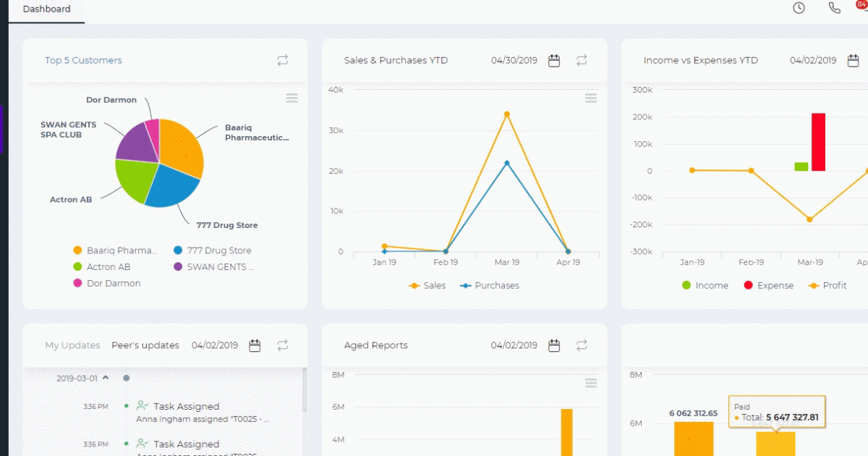Click the "Income vs Expenses YTD" heading
The image size is (868, 456).
tap(701, 61)
